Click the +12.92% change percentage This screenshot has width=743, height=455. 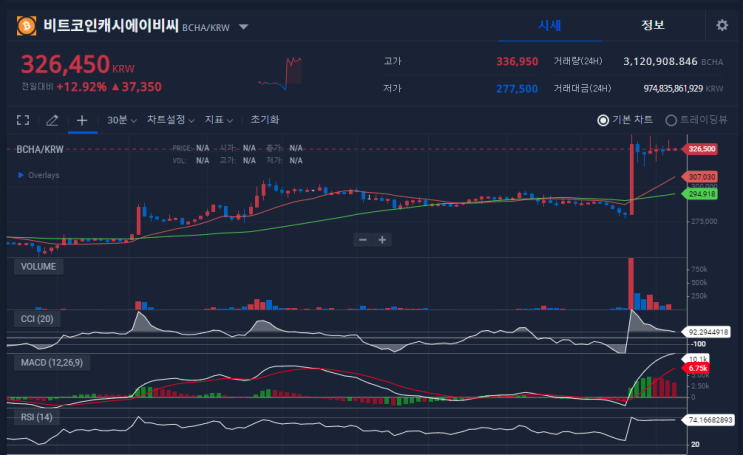(x=82, y=87)
